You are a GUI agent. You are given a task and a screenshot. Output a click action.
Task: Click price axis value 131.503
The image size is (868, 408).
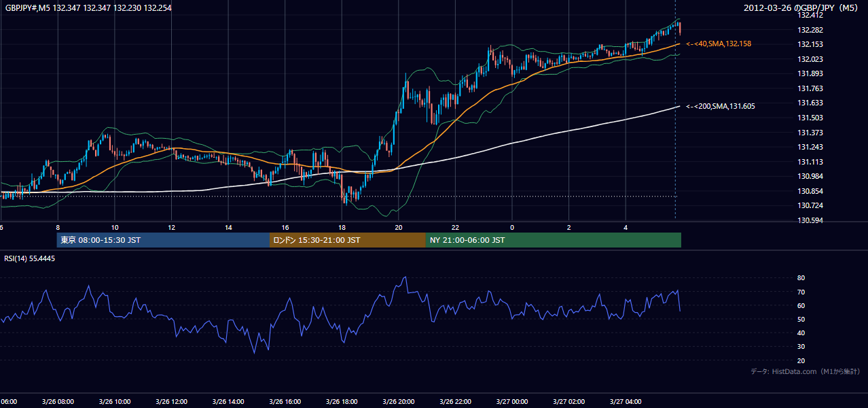pyautogui.click(x=810, y=118)
